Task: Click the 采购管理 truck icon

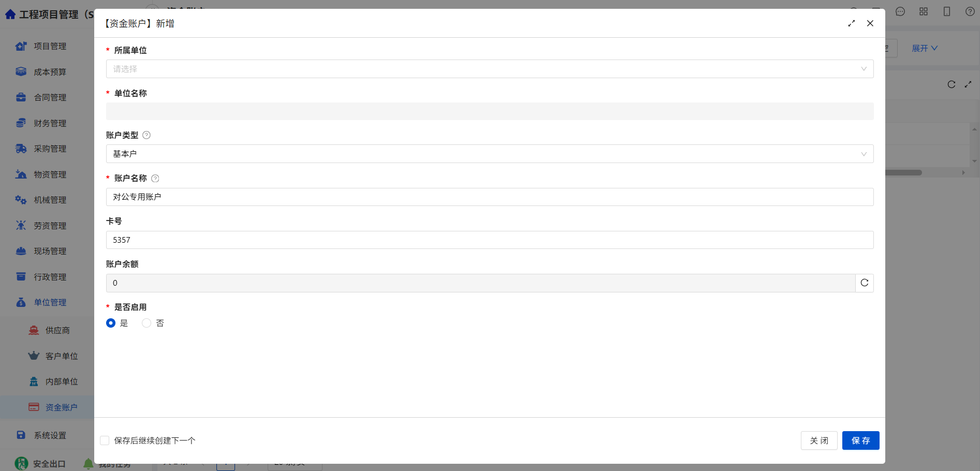Action: click(21, 149)
